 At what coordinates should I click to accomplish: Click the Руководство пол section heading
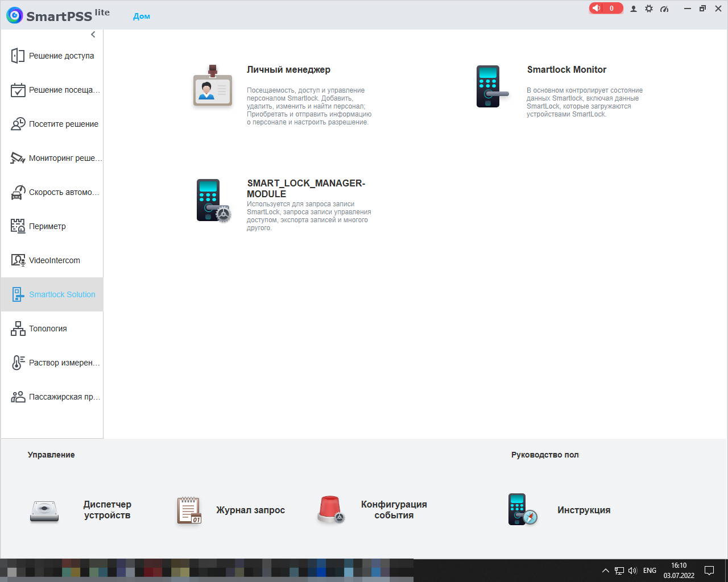pos(545,455)
